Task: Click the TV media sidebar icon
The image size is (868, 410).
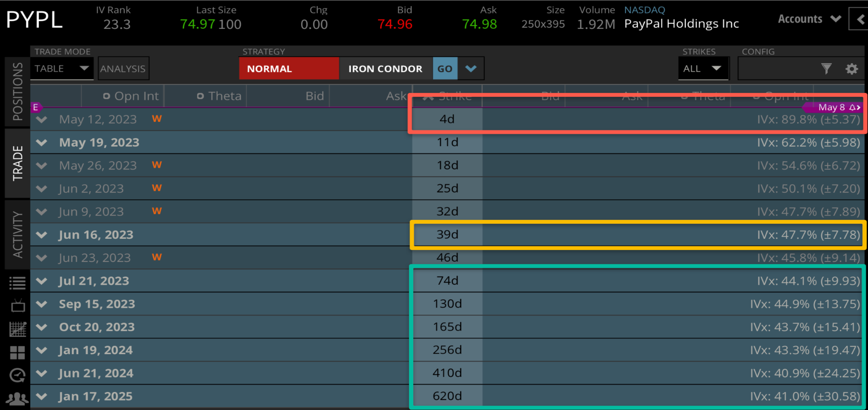Action: click(x=17, y=305)
